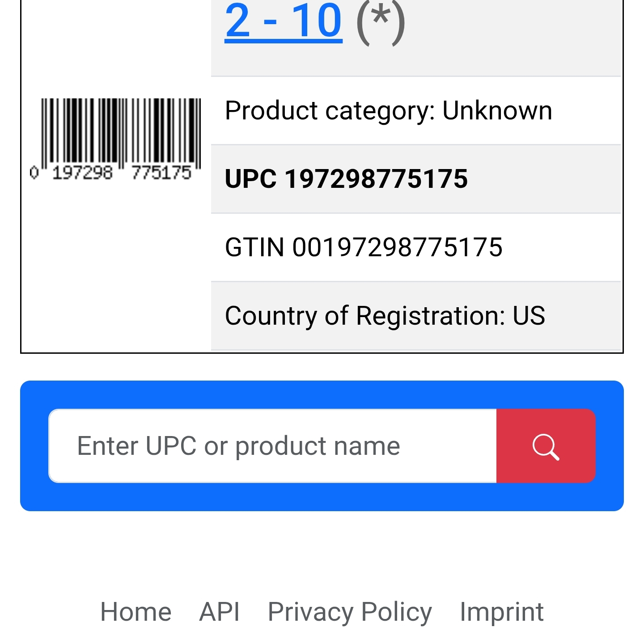Viewport: 644px width, 644px height.
Task: Open the API footer link
Action: tap(220, 612)
